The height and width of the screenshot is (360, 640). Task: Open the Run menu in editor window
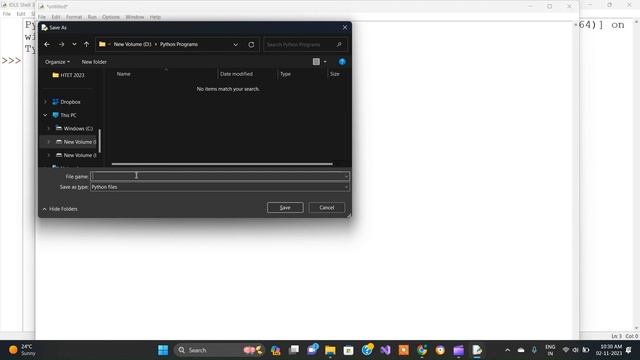coord(92,17)
